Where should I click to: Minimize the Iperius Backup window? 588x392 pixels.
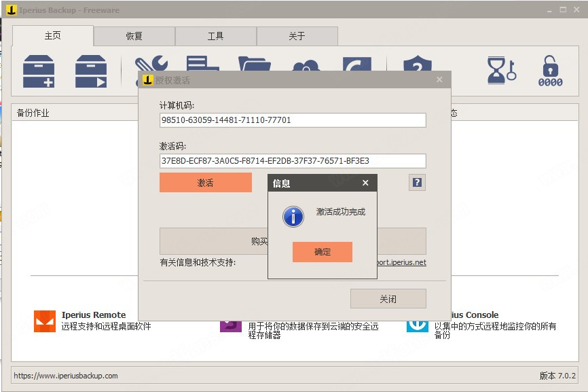coord(549,10)
